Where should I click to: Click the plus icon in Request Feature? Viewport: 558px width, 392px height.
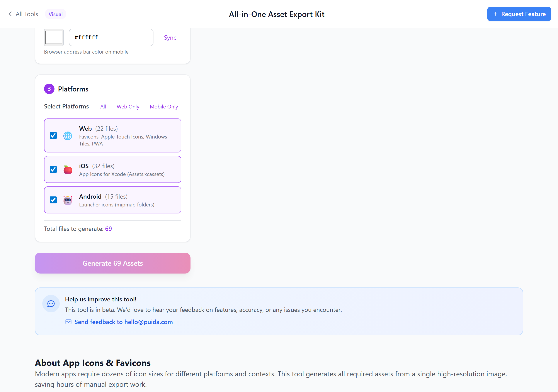click(495, 14)
